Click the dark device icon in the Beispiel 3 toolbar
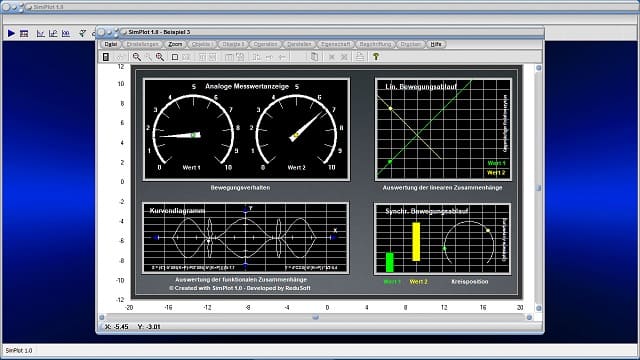 (106, 57)
